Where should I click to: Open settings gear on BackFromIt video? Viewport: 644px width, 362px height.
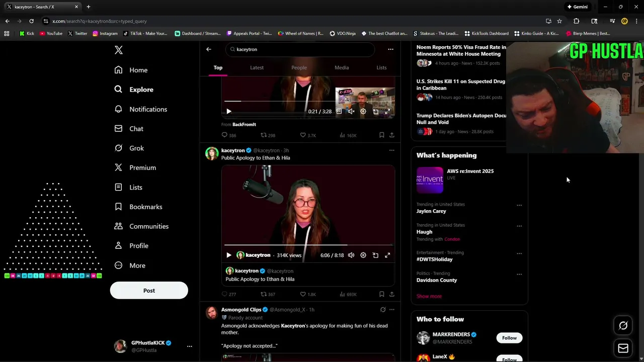(x=363, y=112)
